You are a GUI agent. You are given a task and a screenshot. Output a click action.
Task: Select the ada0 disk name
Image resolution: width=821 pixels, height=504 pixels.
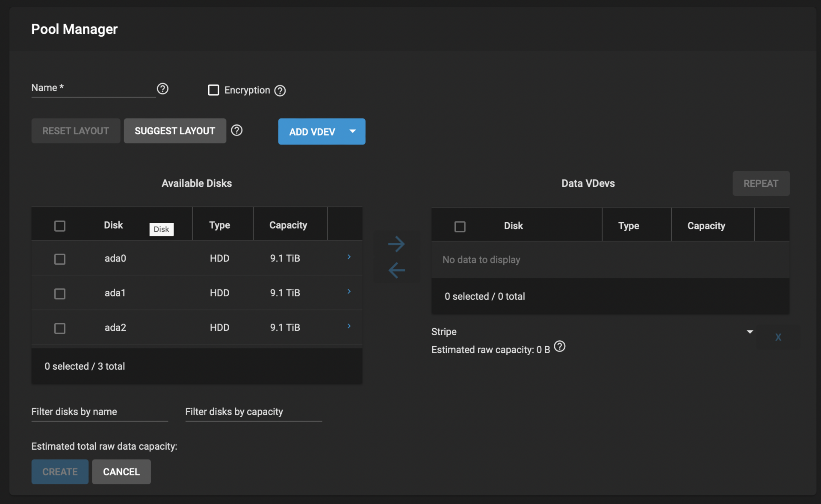[x=115, y=258]
